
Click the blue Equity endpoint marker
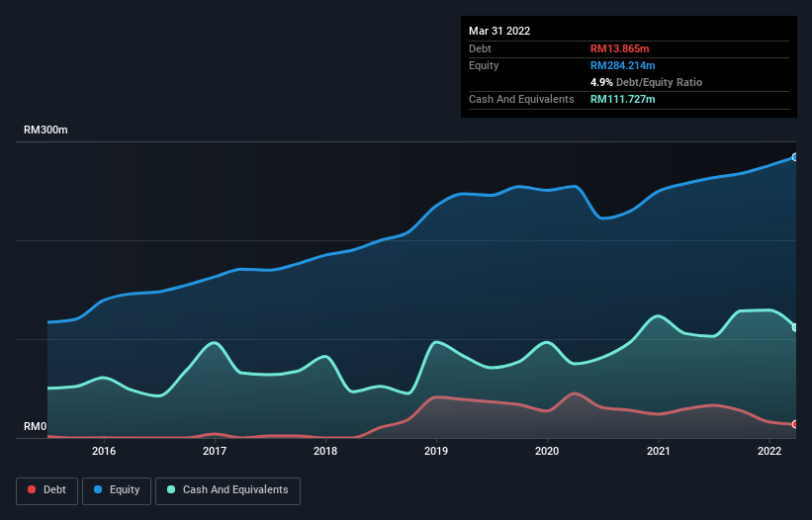(795, 157)
